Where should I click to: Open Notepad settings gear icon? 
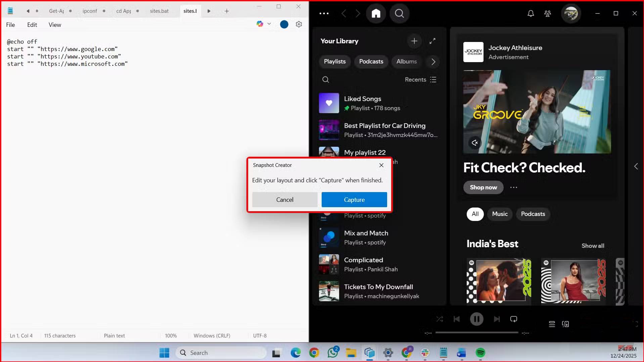click(x=298, y=24)
